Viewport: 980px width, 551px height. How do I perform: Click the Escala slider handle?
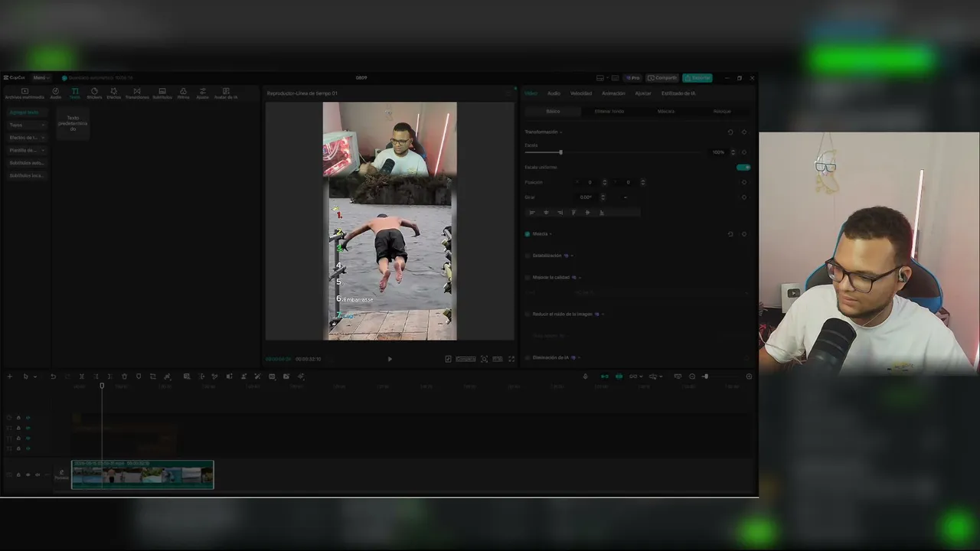pos(560,152)
